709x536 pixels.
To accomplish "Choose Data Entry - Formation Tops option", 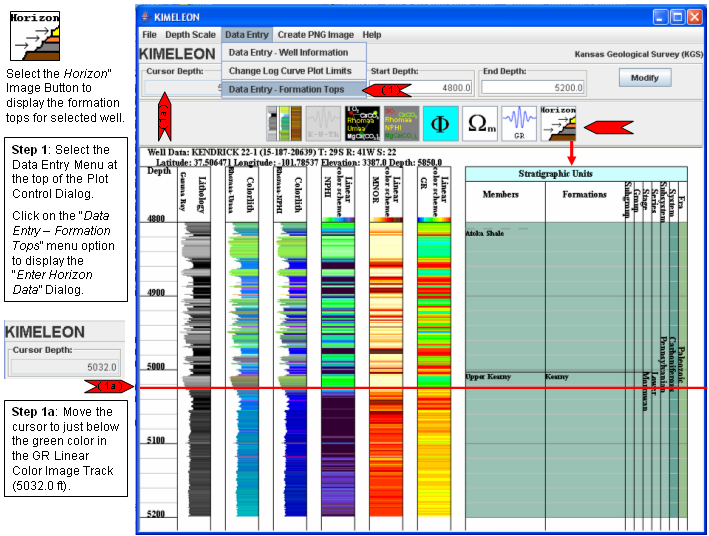I will pos(286,89).
